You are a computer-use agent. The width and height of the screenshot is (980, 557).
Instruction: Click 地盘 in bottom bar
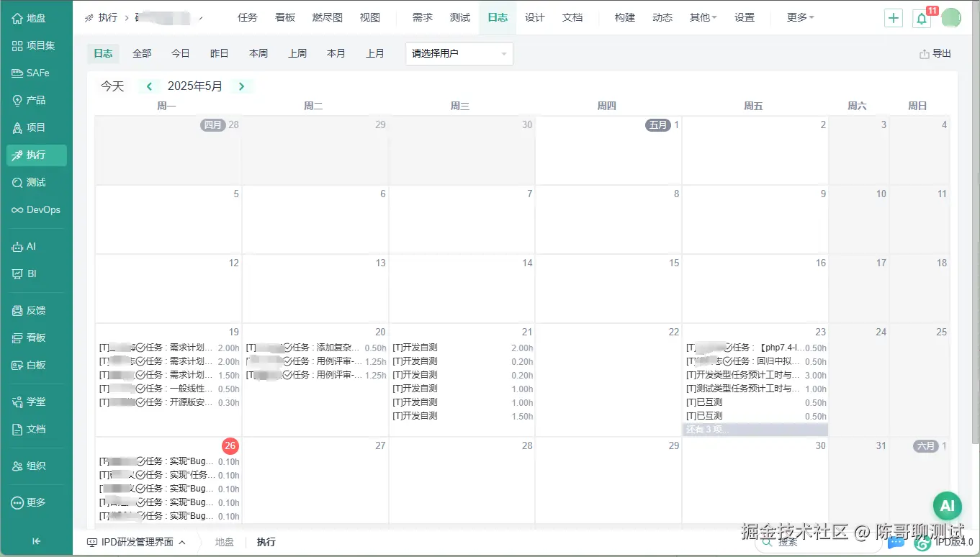[x=225, y=542]
